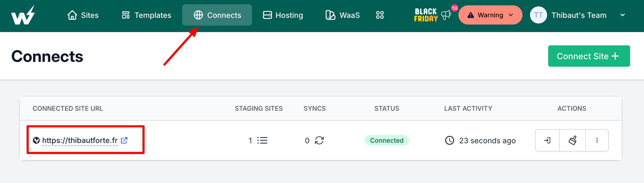Click the TT team avatar

538,15
